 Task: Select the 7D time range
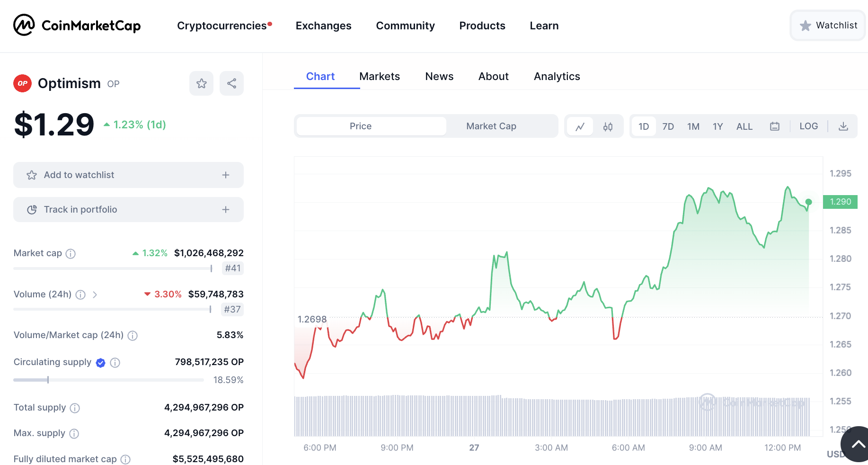point(668,126)
